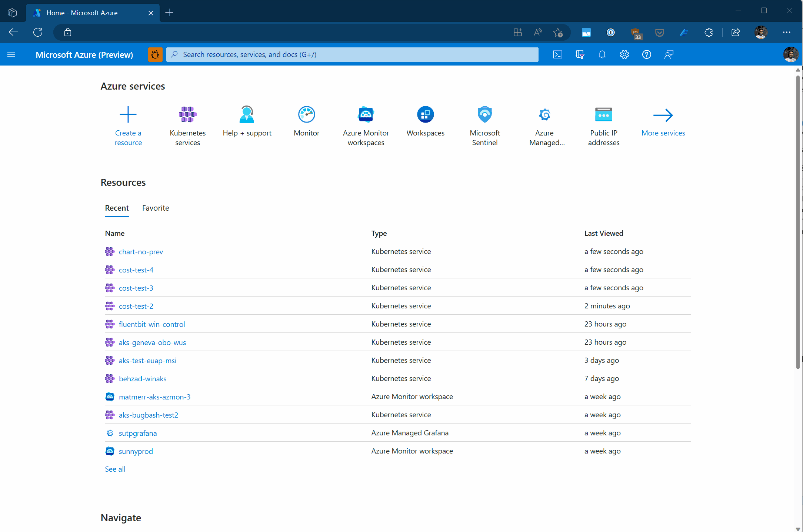
Task: Open Directories and subscriptions filter icon
Action: click(580, 54)
